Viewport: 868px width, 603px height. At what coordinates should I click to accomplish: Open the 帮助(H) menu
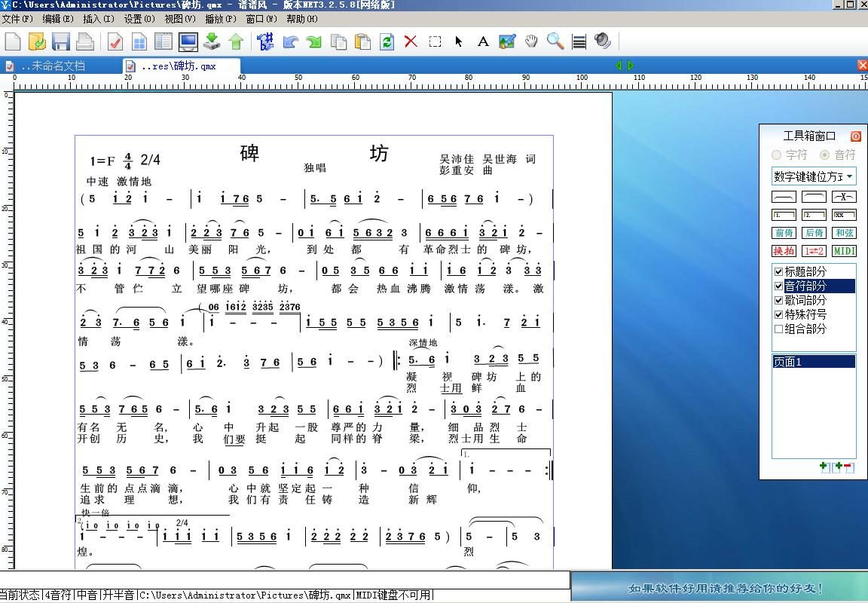[x=302, y=19]
